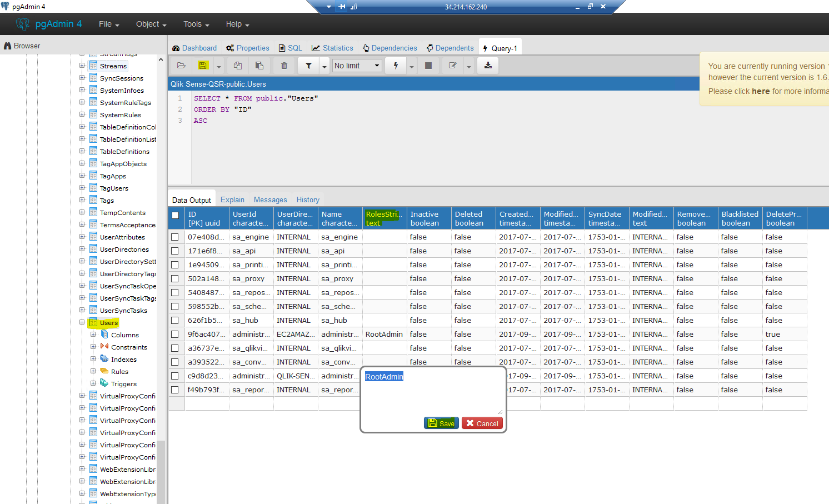Click Save in the cell editor popup
The height and width of the screenshot is (504, 829).
click(x=441, y=423)
